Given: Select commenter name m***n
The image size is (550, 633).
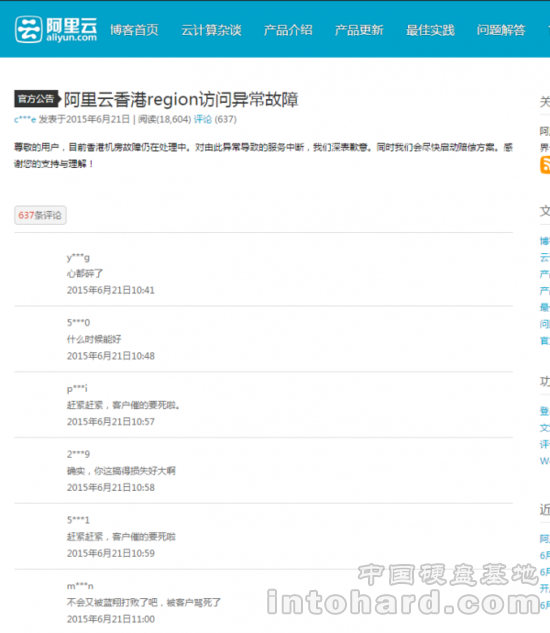Looking at the screenshot, I should (x=80, y=586).
